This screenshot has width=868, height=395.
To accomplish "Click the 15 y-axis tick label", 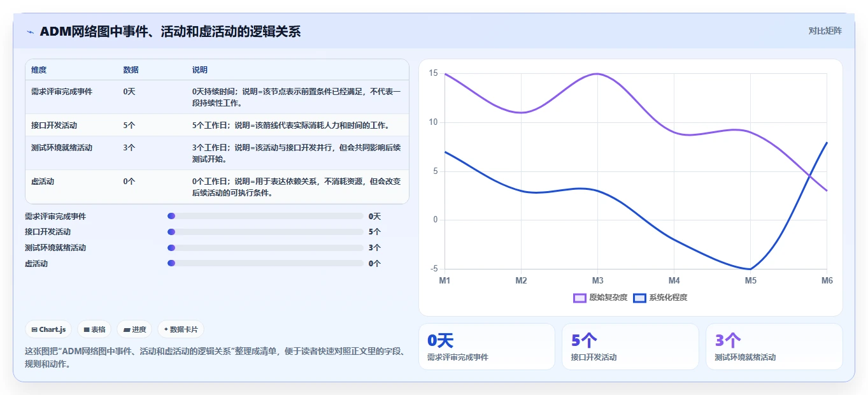I will coord(433,73).
